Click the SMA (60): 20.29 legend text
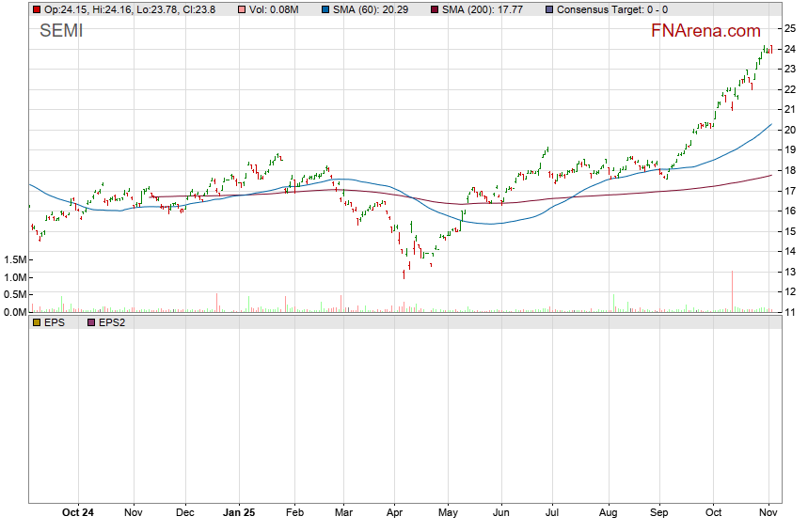This screenshot has width=808, height=532. point(377,9)
